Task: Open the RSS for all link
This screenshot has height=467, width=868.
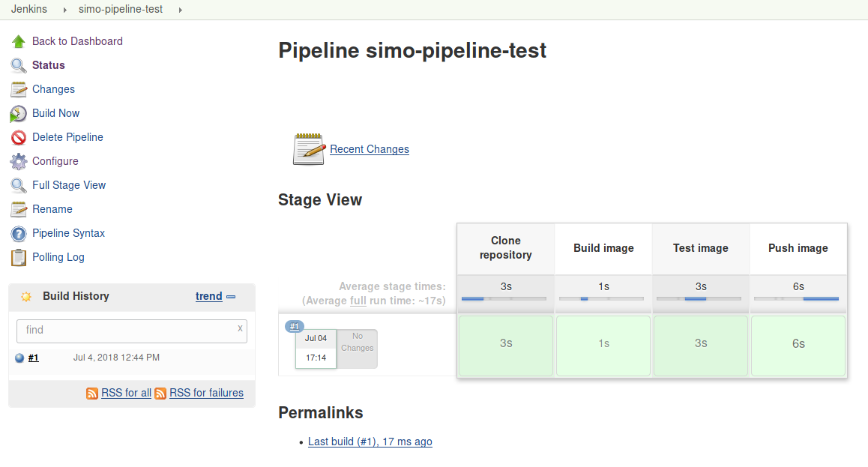Action: tap(126, 393)
